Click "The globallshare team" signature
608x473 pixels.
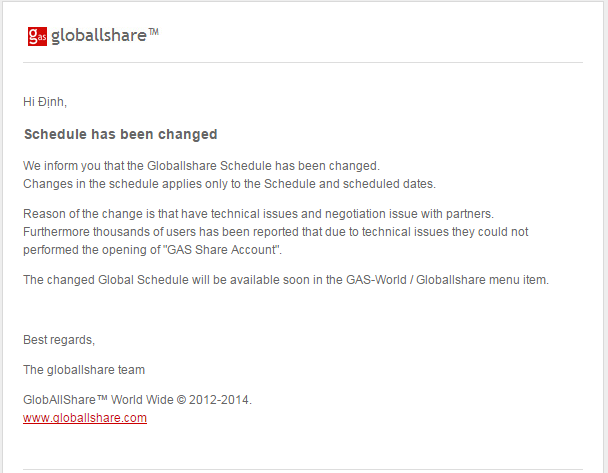(84, 370)
